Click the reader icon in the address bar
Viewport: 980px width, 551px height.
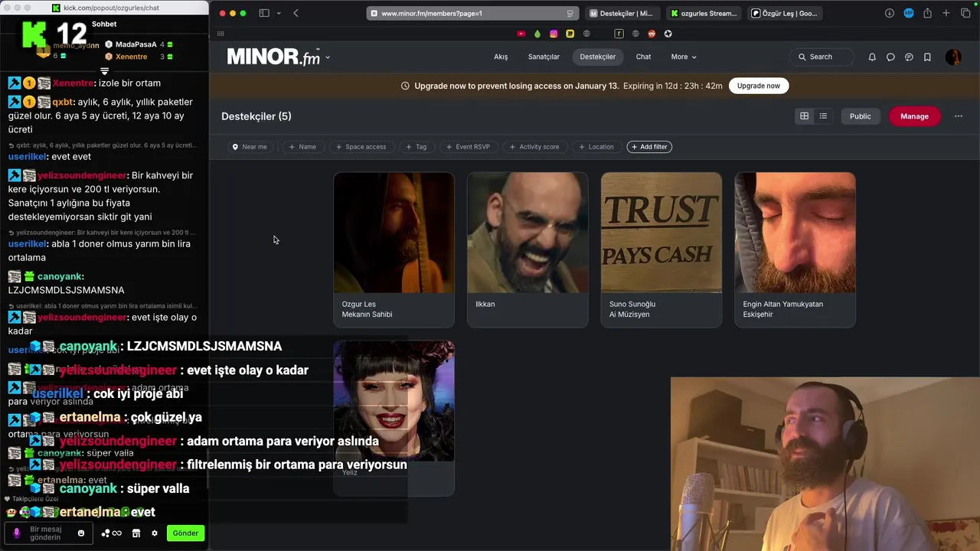point(570,13)
